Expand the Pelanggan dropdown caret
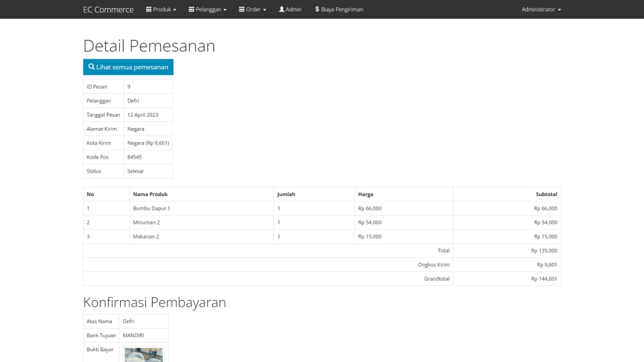The height and width of the screenshot is (362, 644). 225,10
